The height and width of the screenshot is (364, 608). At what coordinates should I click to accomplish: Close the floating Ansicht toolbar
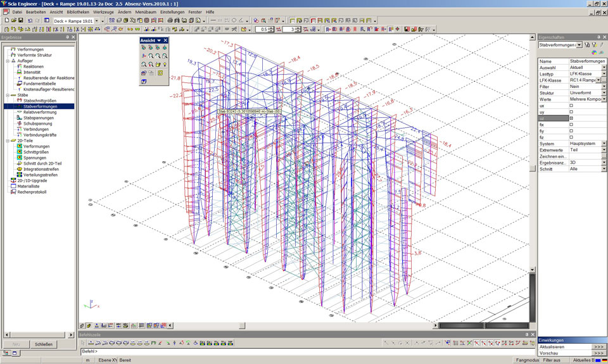coord(165,41)
